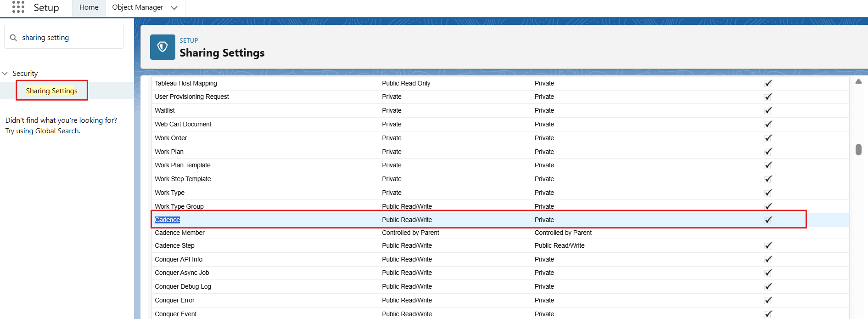Open the App Launcher dots grid
The height and width of the screenshot is (319, 868).
(x=18, y=7)
